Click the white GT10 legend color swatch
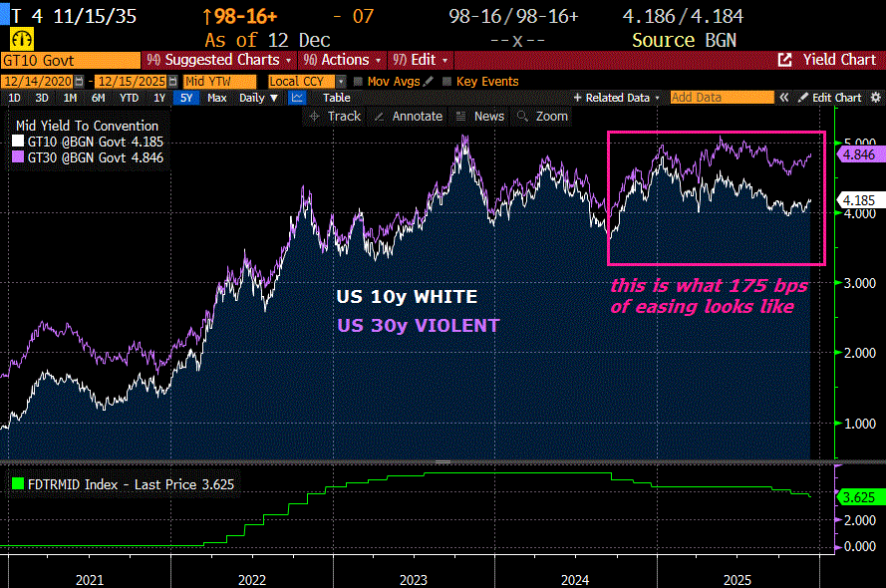Image resolution: width=886 pixels, height=588 pixels. 18,141
